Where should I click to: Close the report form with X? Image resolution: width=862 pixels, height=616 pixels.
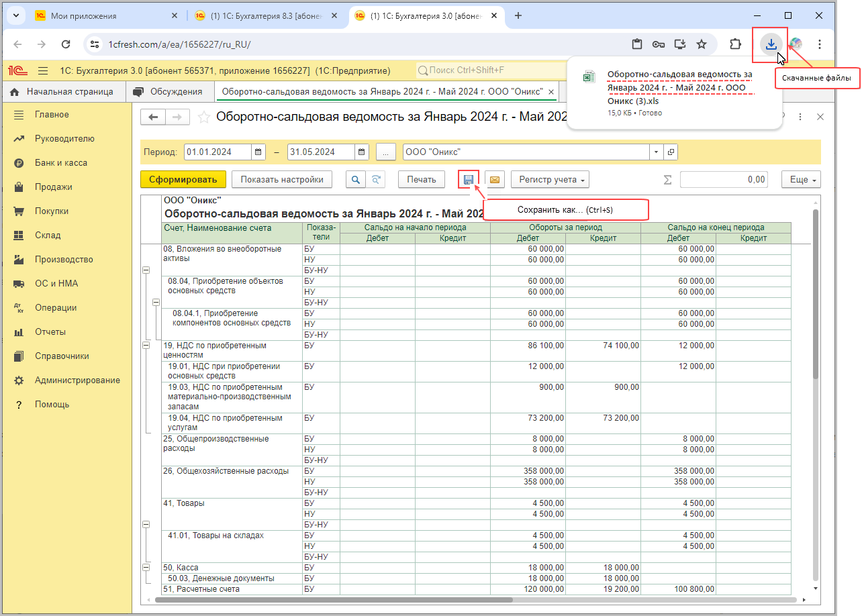[820, 117]
